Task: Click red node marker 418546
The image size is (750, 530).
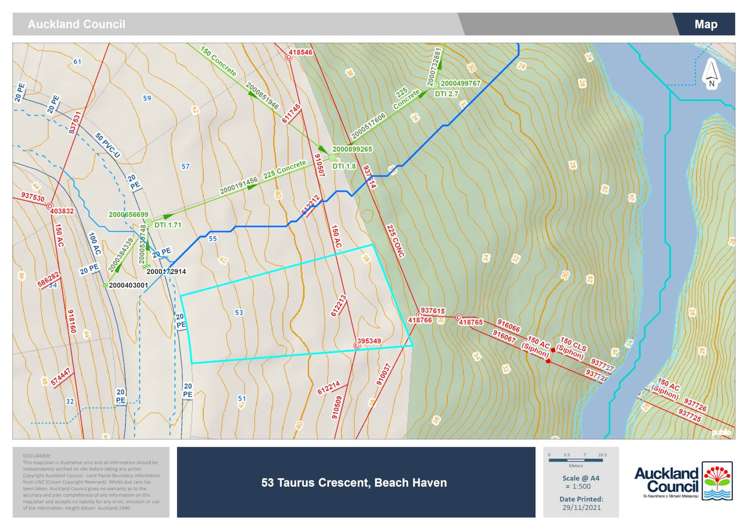Action: tap(288, 56)
